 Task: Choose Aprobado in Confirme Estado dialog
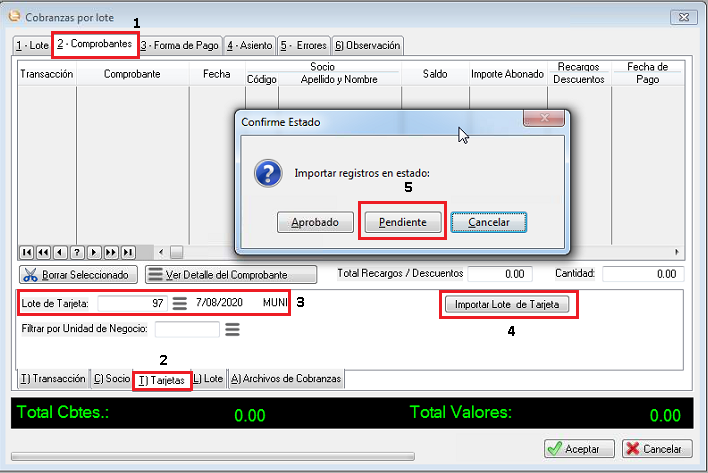(x=315, y=222)
